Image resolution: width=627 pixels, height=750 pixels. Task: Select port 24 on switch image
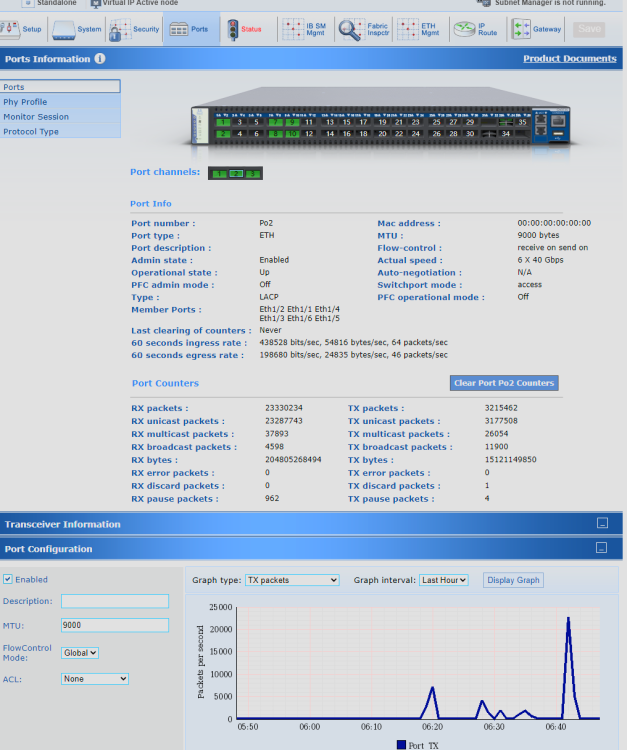point(416,134)
